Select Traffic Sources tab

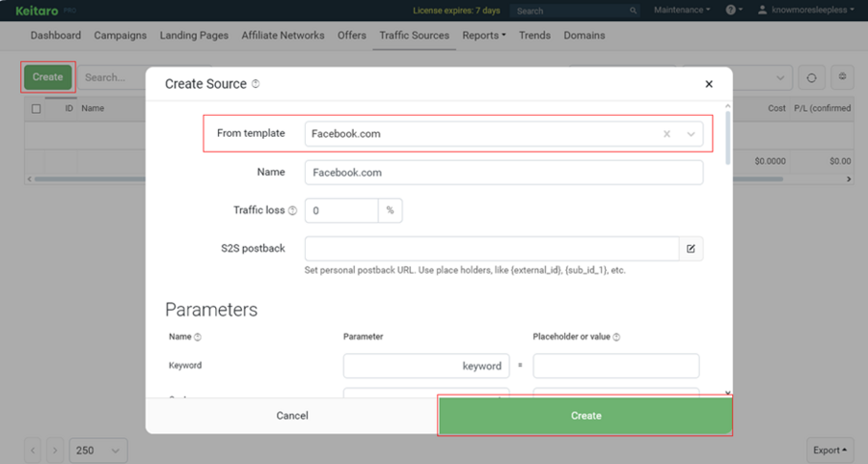click(414, 36)
